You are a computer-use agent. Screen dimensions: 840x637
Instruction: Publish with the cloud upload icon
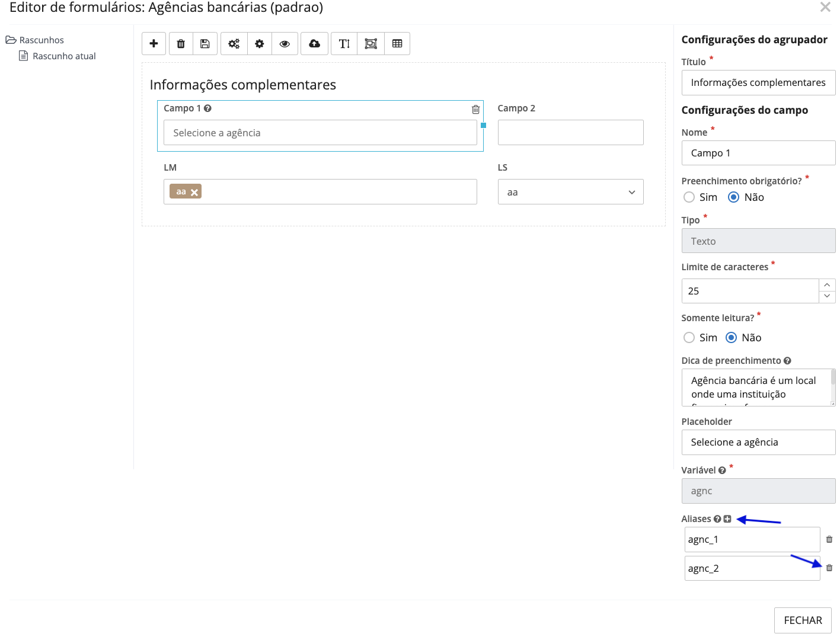314,43
